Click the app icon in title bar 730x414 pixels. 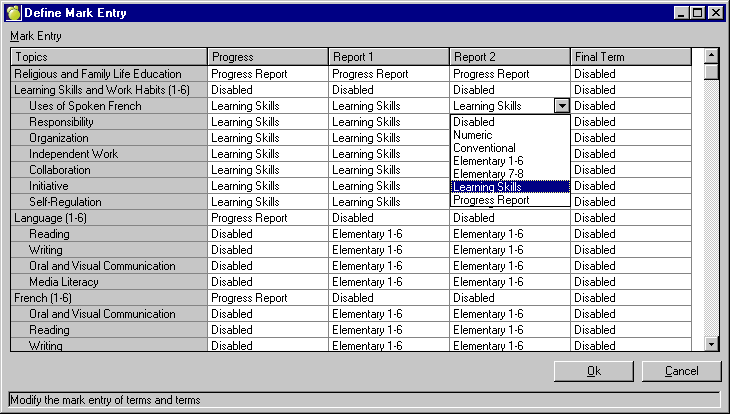pos(13,12)
